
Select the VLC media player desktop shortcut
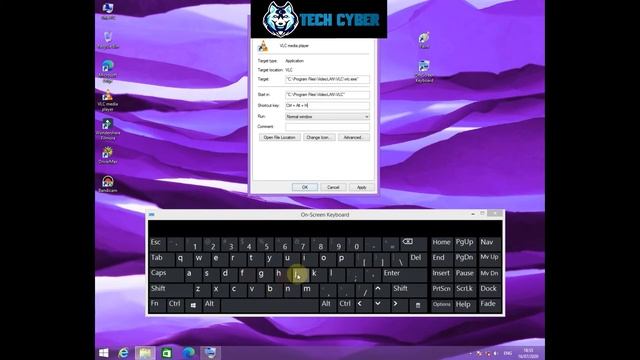[108, 100]
